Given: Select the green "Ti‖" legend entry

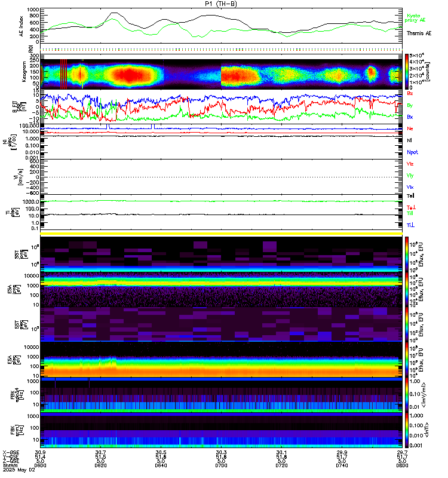Looking at the screenshot, I should [x=410, y=213].
